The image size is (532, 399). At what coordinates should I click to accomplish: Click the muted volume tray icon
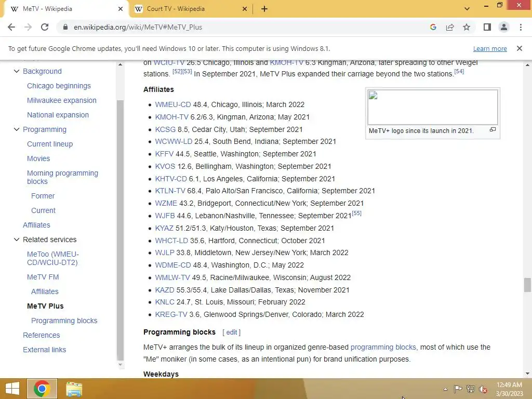coord(483,389)
